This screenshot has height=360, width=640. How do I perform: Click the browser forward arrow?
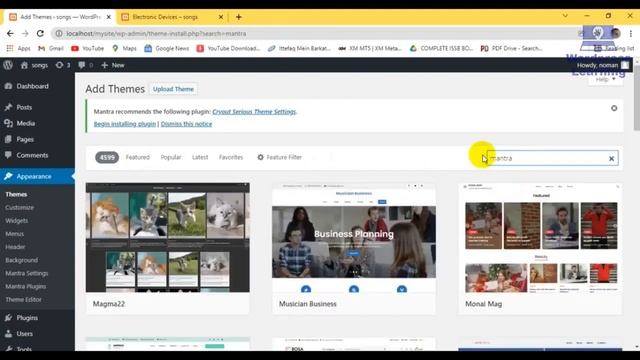click(25, 33)
